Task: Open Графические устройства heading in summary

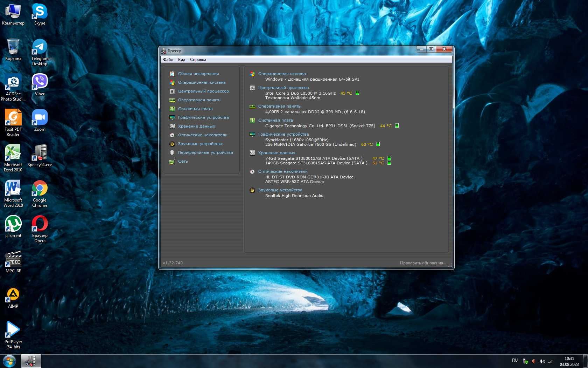Action: pos(283,134)
